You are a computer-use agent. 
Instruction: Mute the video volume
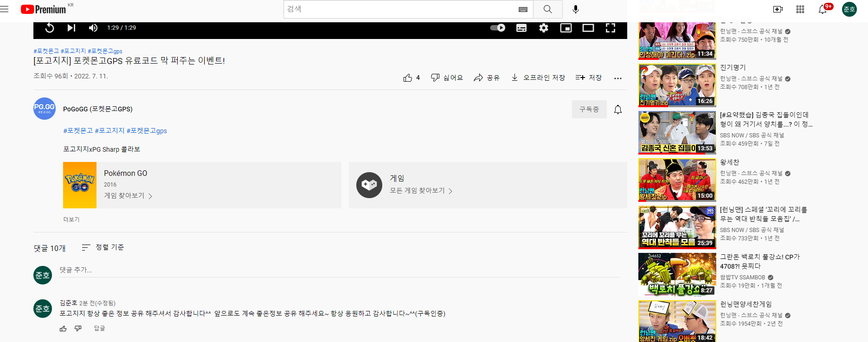click(93, 28)
